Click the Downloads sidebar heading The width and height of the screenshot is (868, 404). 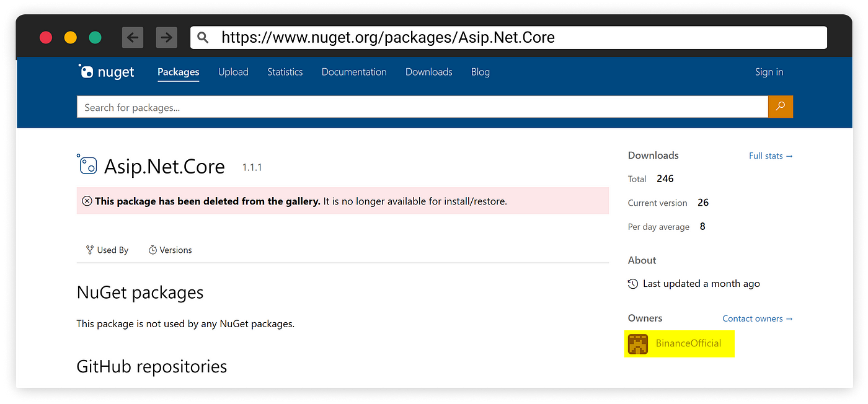[653, 156]
